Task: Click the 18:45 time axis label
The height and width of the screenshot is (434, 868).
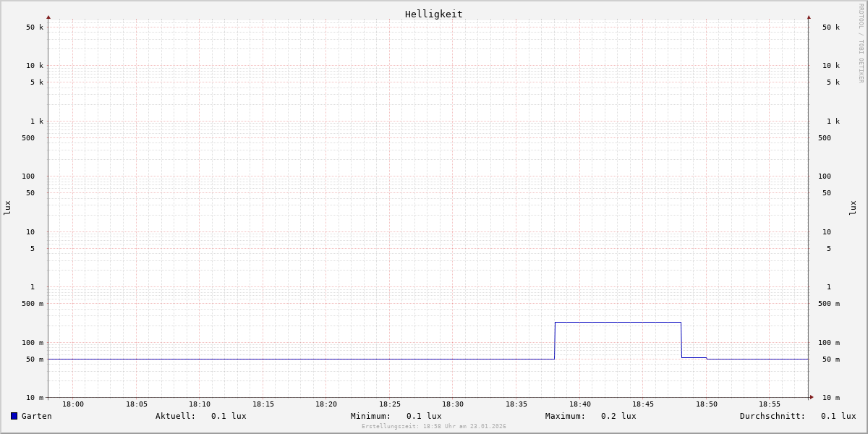Action: [643, 404]
